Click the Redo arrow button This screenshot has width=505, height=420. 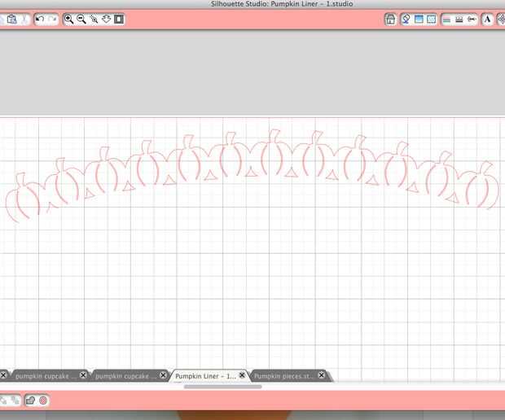(52, 19)
